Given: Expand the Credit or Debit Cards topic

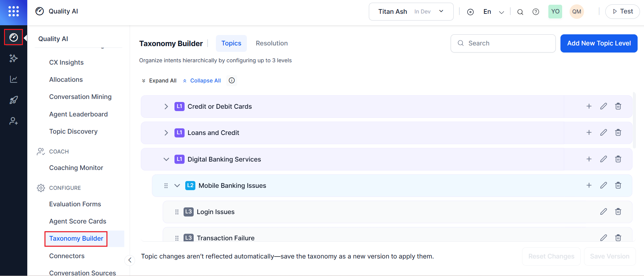Looking at the screenshot, I should coord(166,106).
